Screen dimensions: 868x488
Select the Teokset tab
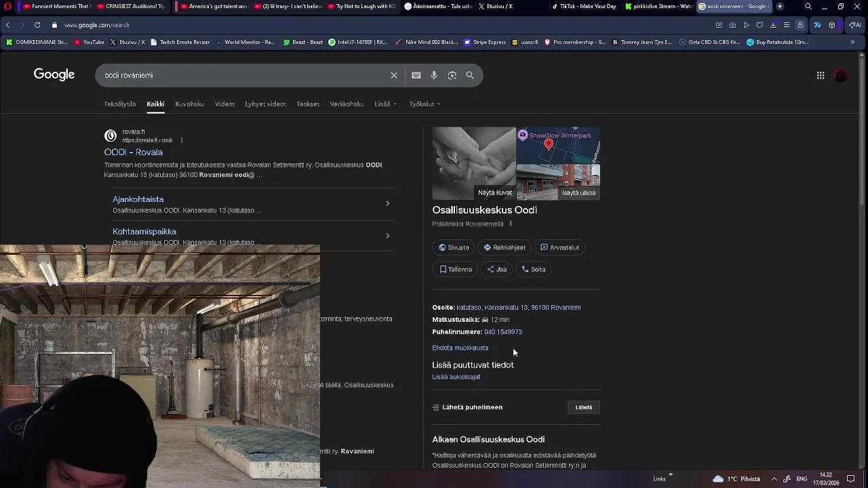[x=307, y=104]
